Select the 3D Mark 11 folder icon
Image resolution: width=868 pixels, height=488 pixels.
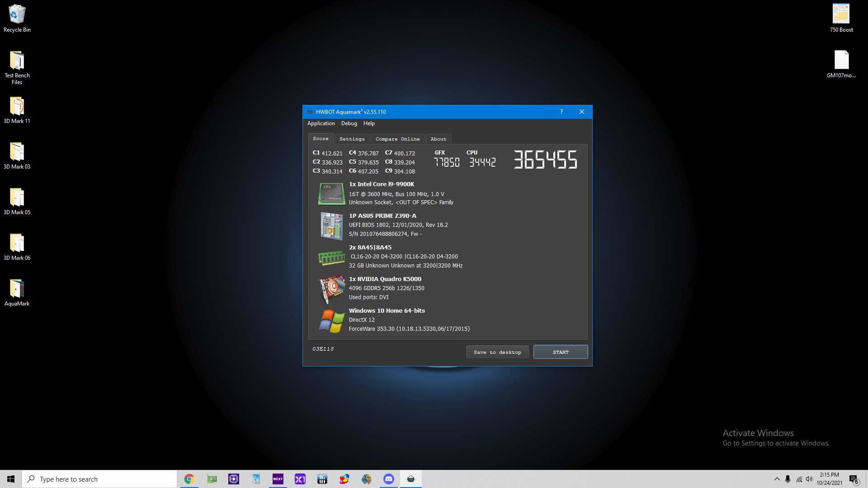[17, 110]
